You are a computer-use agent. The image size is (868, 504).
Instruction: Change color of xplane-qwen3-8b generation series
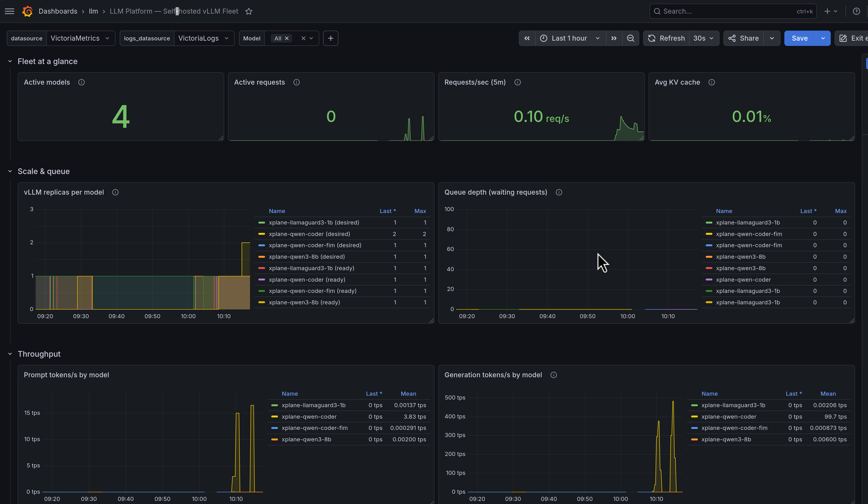point(694,440)
